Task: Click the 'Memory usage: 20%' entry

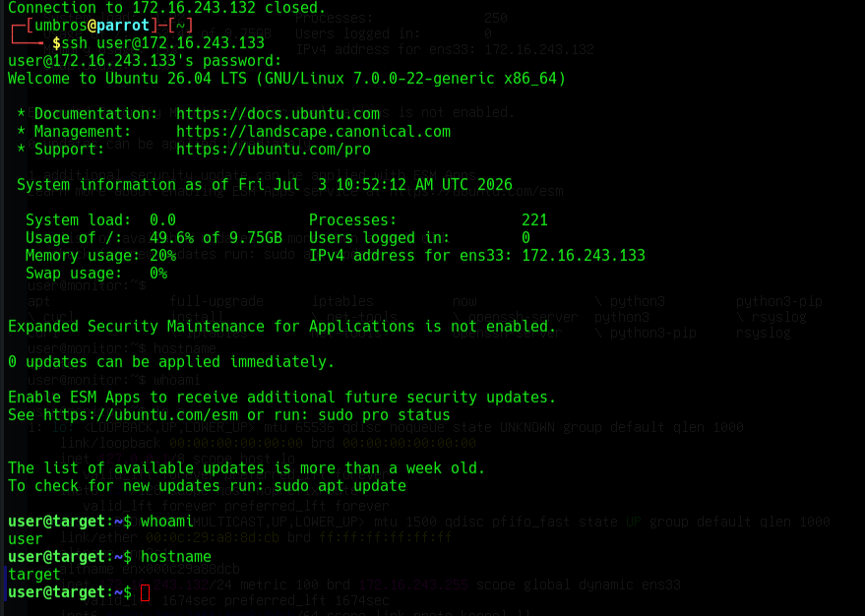Action: coord(100,255)
